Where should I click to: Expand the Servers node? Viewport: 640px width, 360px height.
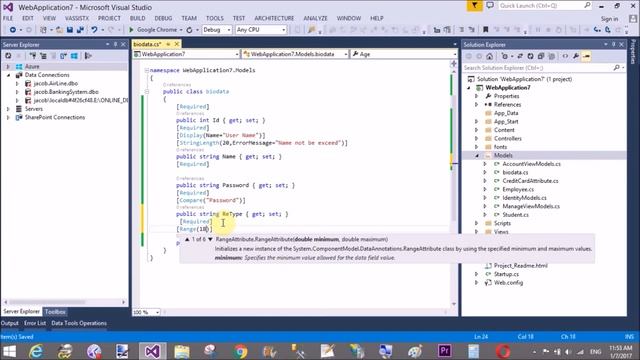coord(8,109)
